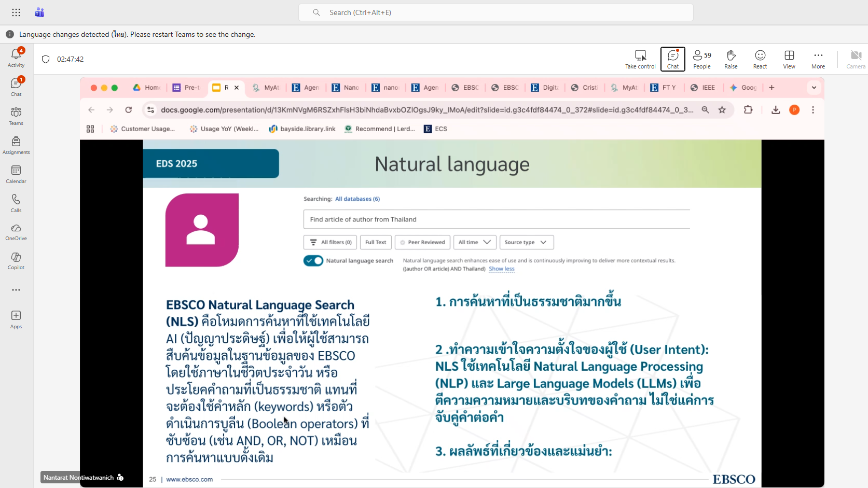Open the Calls phone icon
Screen dimensions: 868x488
[x=16, y=202]
